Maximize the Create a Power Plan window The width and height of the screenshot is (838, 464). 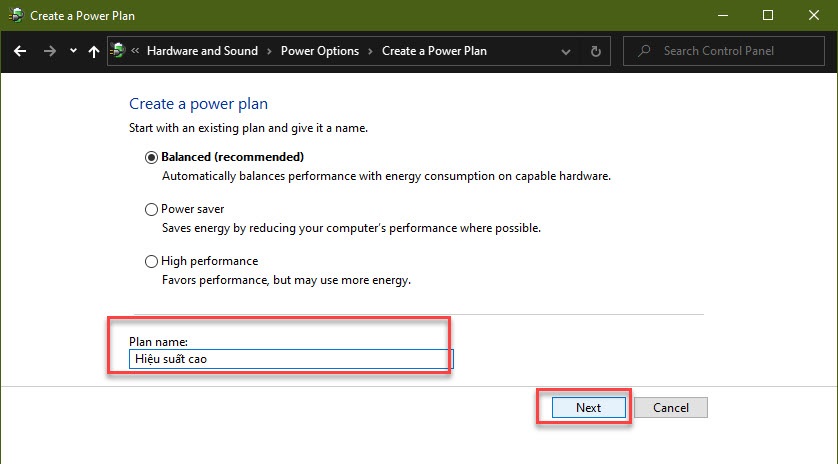pos(767,15)
